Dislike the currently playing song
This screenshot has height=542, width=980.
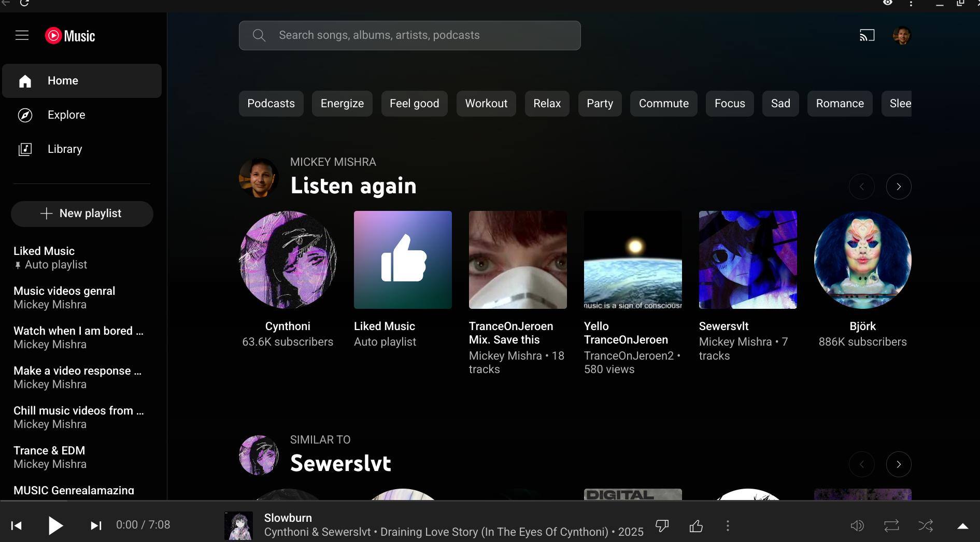click(x=662, y=526)
